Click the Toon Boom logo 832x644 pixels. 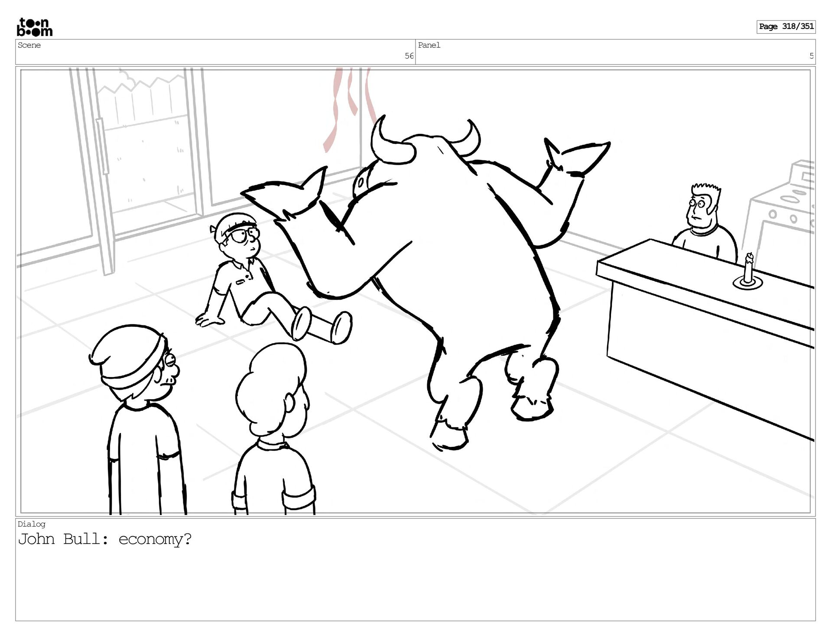35,27
